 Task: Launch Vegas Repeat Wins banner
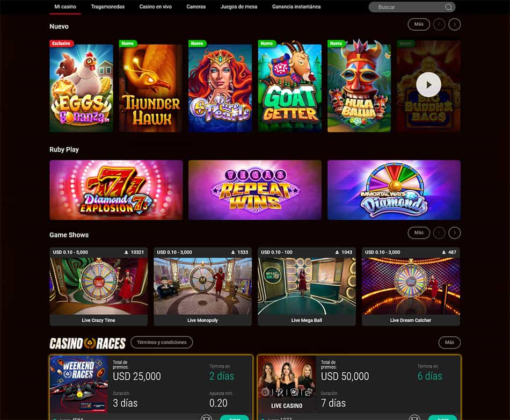tap(254, 190)
